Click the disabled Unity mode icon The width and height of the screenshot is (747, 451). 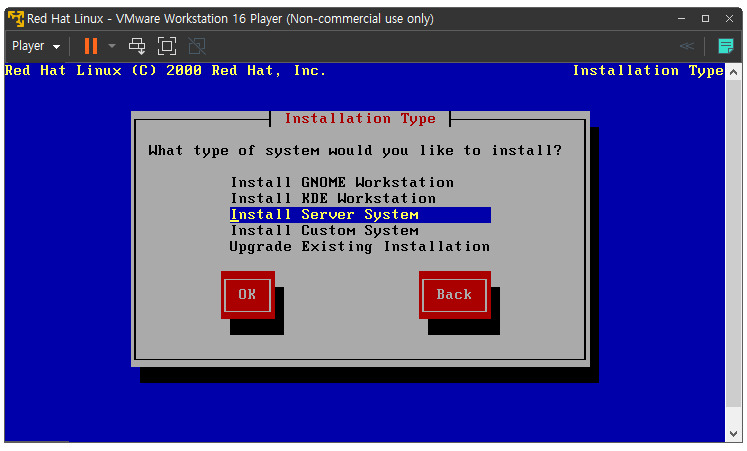[x=197, y=46]
